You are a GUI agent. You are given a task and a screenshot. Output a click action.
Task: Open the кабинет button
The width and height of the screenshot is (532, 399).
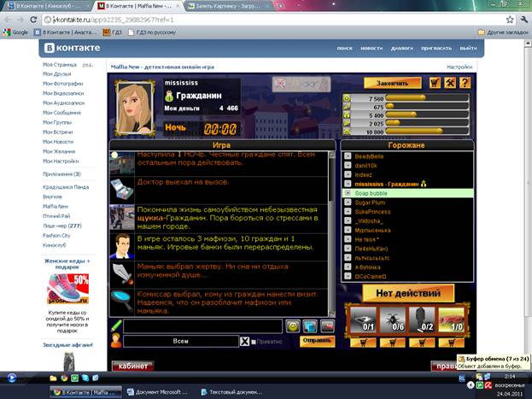pos(133,366)
